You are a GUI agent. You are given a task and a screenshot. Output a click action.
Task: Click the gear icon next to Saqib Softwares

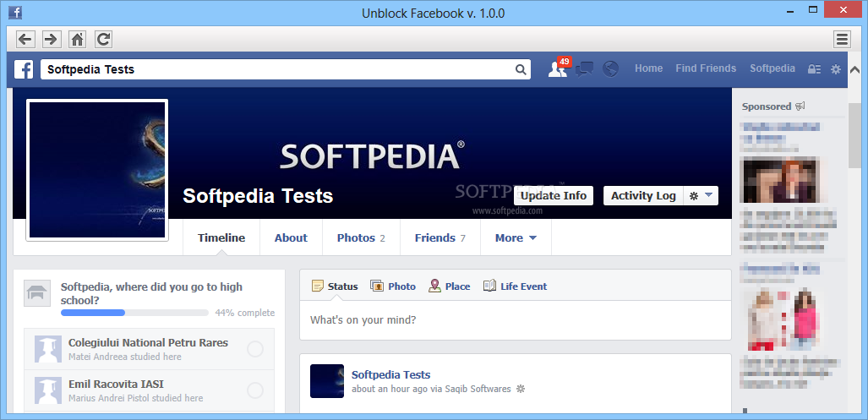pos(520,389)
